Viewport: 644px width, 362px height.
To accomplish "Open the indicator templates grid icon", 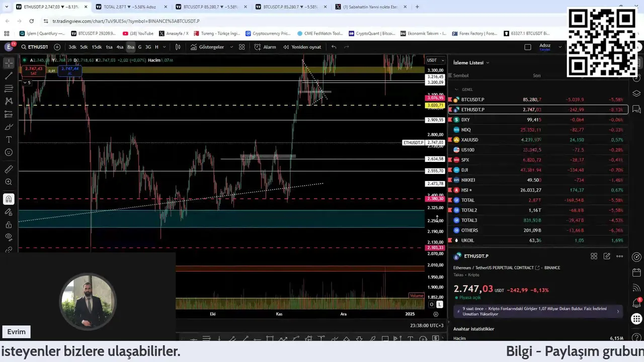I will [242, 47].
